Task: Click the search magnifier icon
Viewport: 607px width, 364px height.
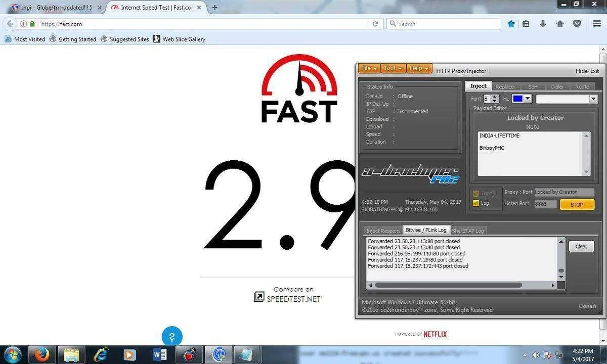Action: (393, 24)
